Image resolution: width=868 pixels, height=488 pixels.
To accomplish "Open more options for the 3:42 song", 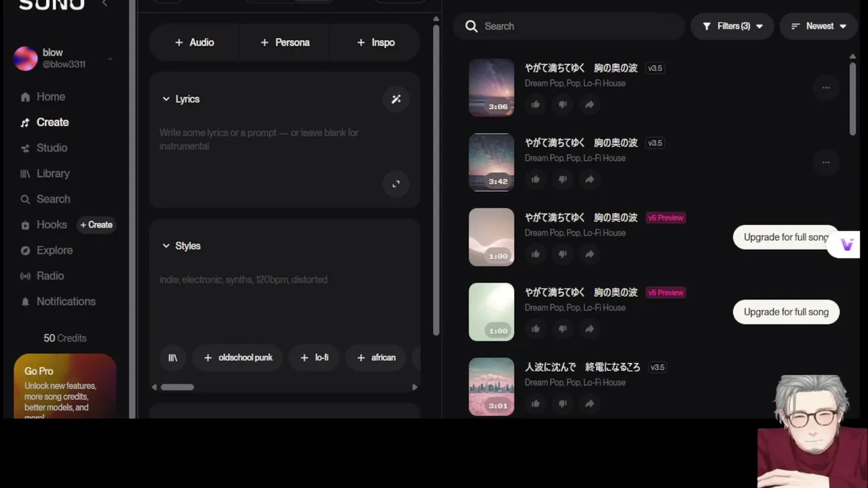I will click(x=826, y=162).
